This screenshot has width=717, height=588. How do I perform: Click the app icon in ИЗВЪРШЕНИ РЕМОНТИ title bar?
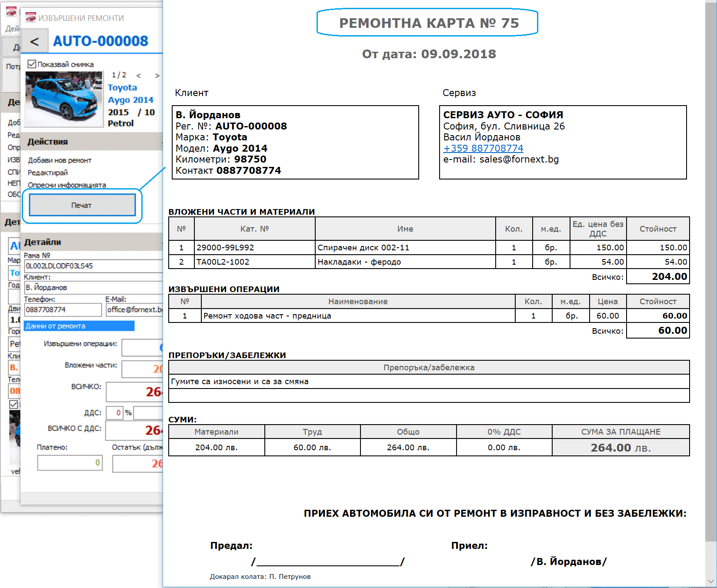[x=31, y=18]
